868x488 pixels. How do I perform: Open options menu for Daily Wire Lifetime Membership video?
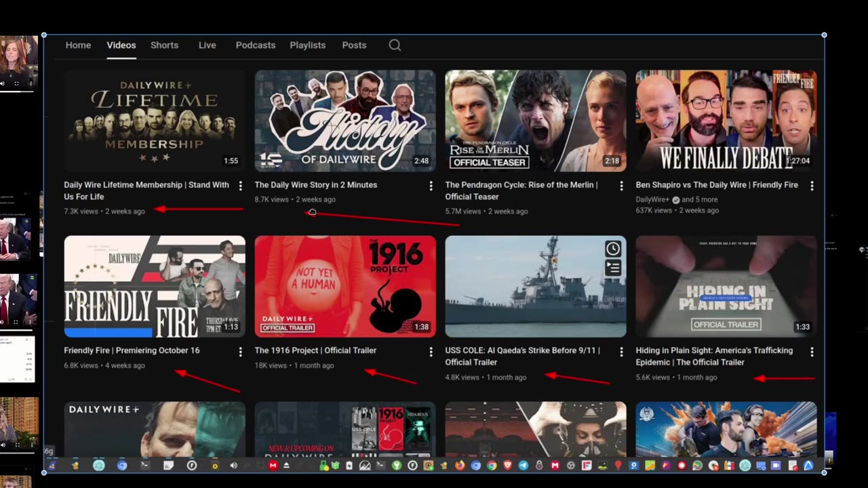240,186
